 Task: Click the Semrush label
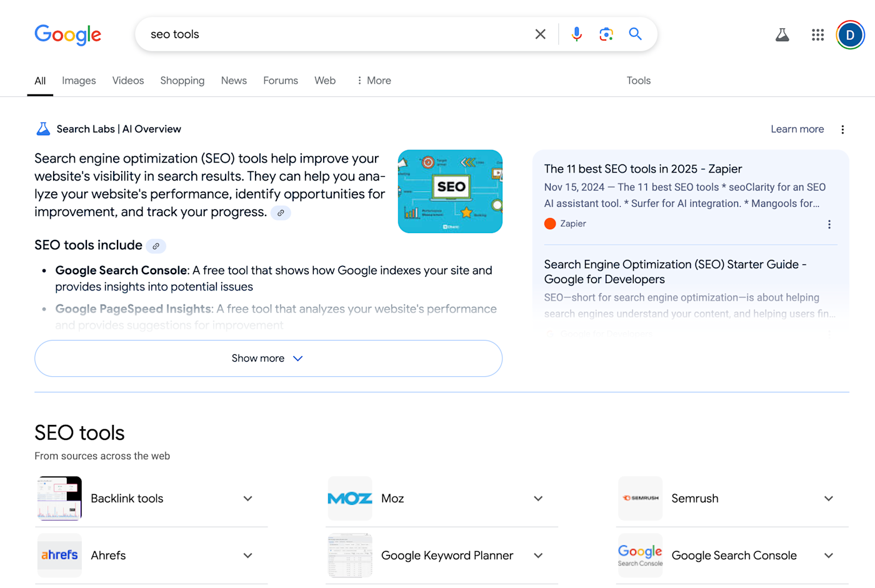tap(695, 499)
